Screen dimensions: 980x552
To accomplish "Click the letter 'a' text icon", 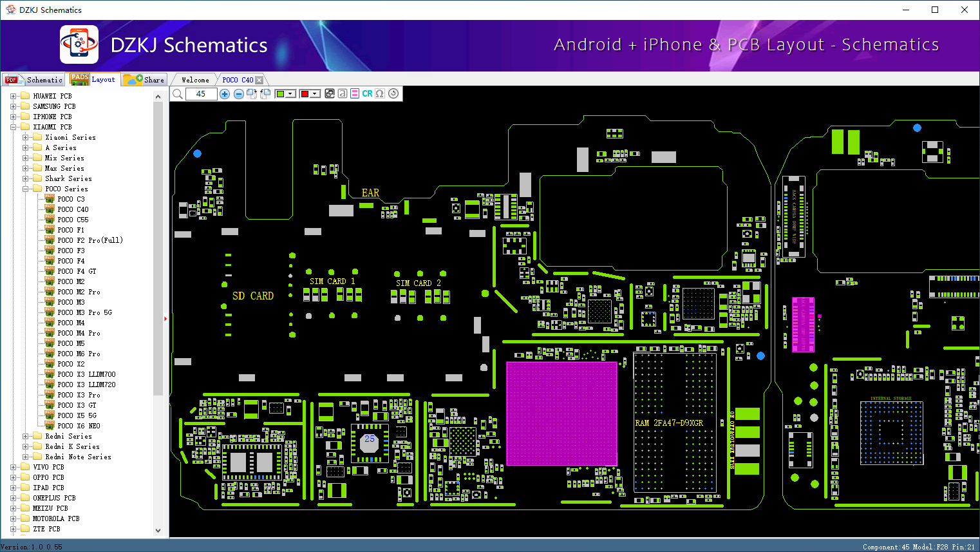I will [x=343, y=94].
